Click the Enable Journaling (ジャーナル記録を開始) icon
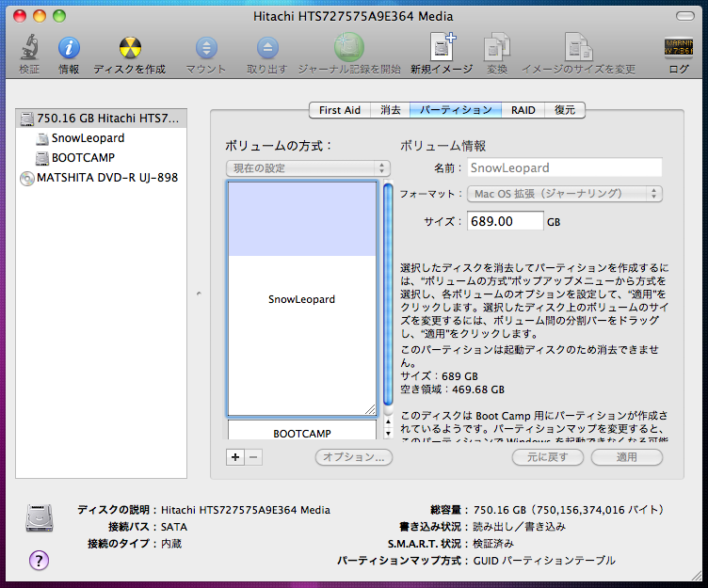Screen dimensions: 708x588 (x=348, y=47)
